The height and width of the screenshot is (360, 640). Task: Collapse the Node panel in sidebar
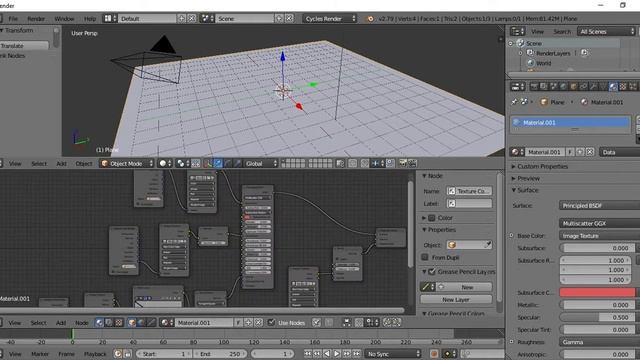(x=435, y=176)
